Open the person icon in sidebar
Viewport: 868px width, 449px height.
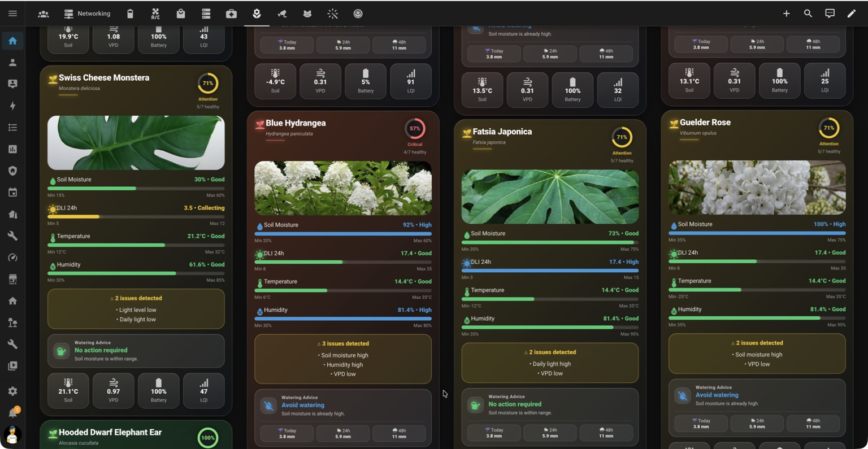coord(12,62)
